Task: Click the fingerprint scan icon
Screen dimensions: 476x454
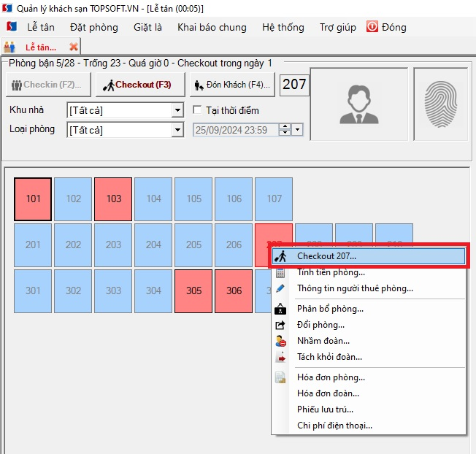Action: point(440,104)
